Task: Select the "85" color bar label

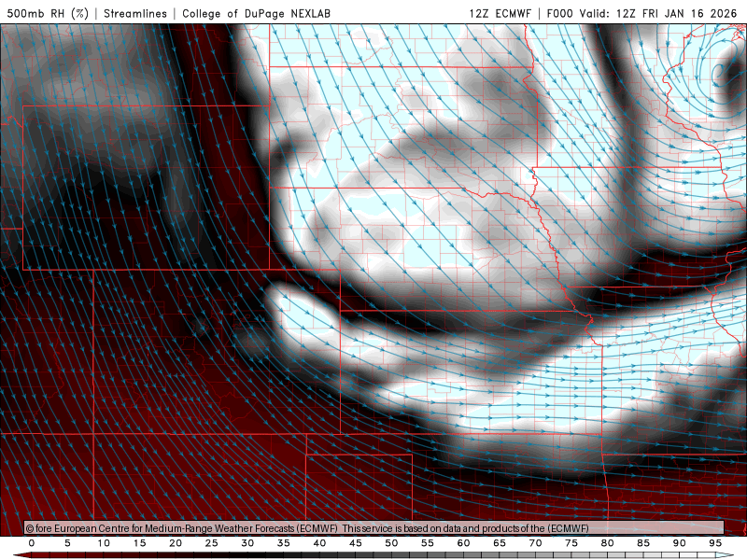Action: (643, 543)
